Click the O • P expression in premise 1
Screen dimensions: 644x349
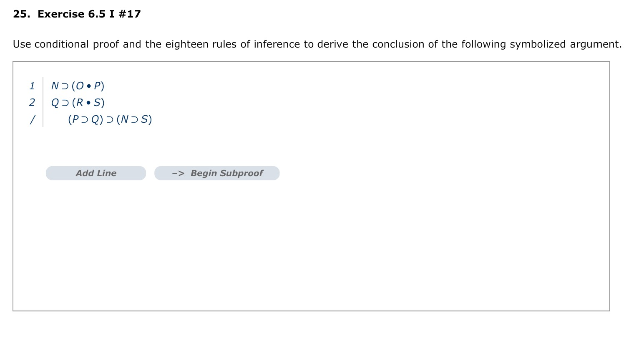click(88, 86)
